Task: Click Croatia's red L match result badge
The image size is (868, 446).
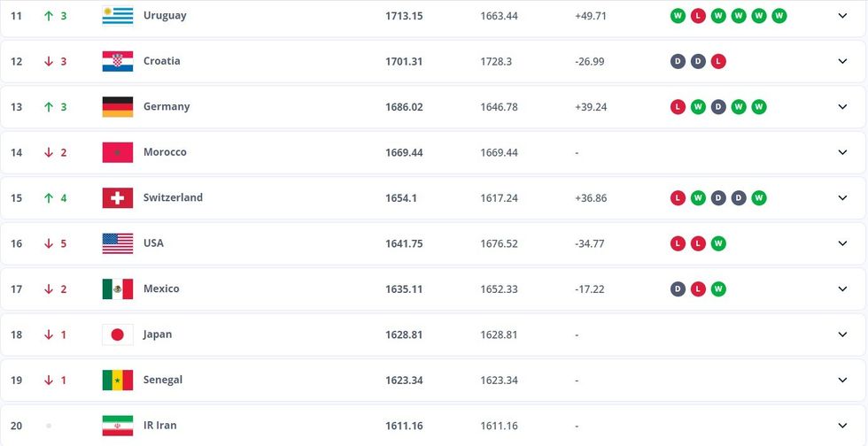Action: point(718,61)
